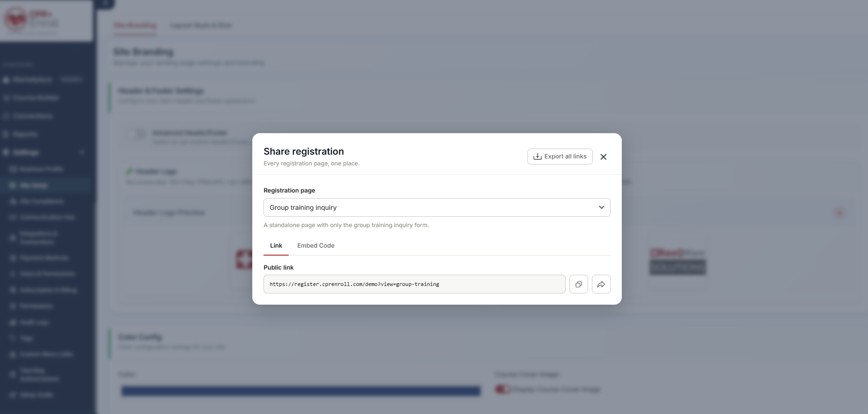Collapse the Settings section in sidebar
Screen dimensions: 868x414
tap(82, 152)
